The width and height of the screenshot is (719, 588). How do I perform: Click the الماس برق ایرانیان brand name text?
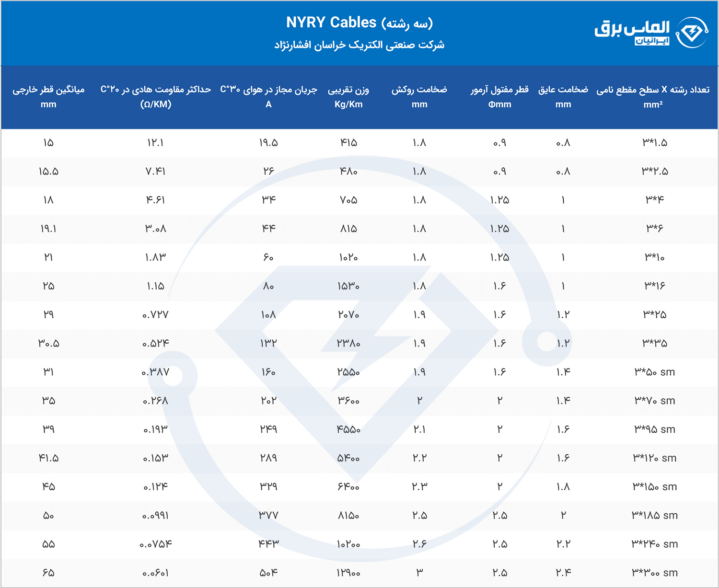coord(632,32)
